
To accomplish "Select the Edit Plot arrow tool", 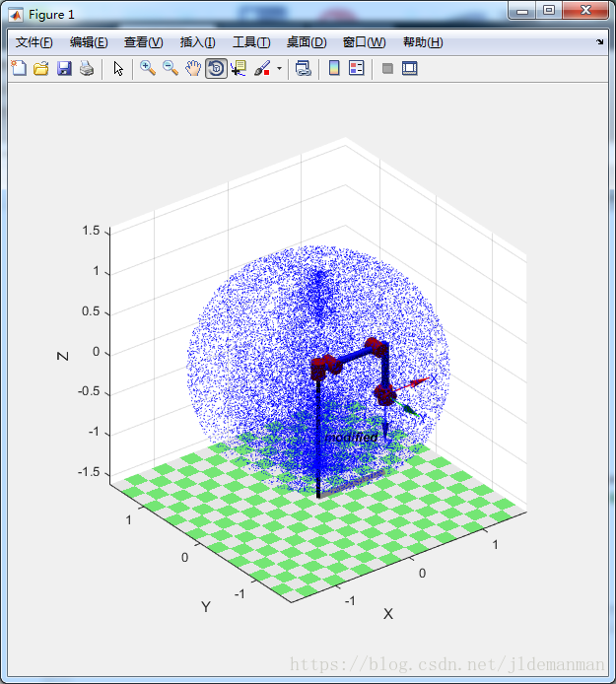I will 118,68.
